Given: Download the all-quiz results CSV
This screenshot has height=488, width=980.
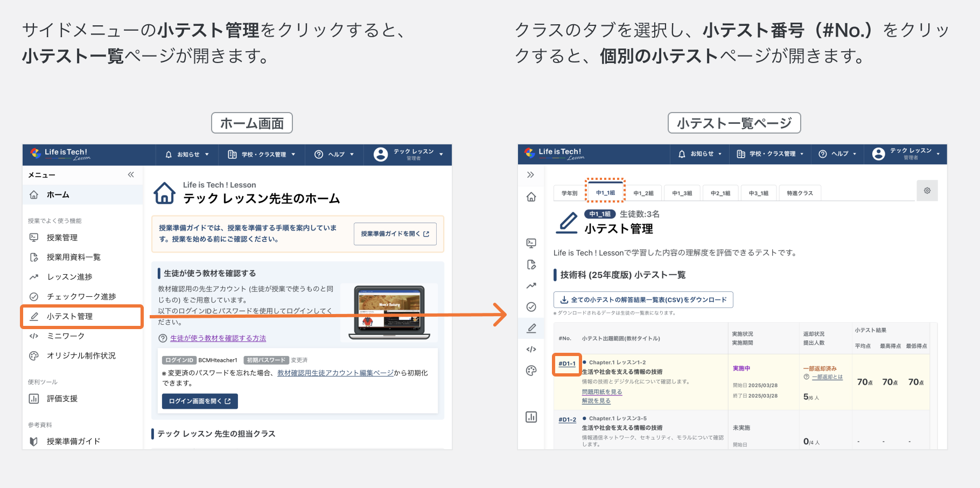Looking at the screenshot, I should pyautogui.click(x=643, y=299).
